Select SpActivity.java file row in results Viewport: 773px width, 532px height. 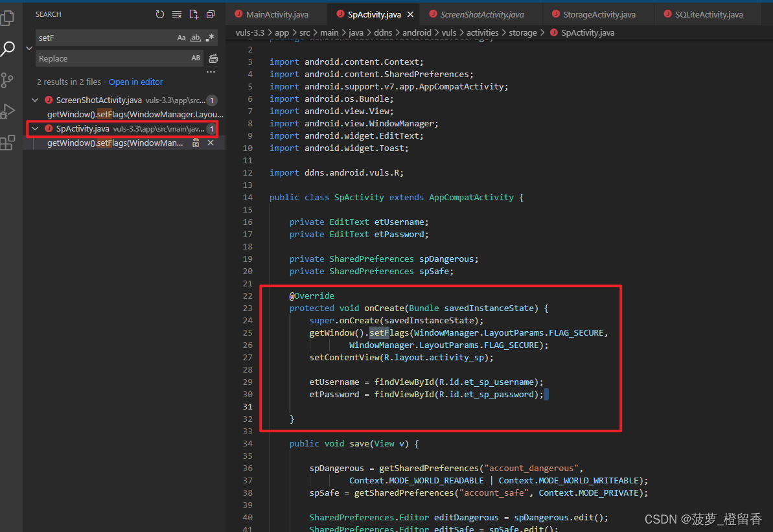click(124, 129)
